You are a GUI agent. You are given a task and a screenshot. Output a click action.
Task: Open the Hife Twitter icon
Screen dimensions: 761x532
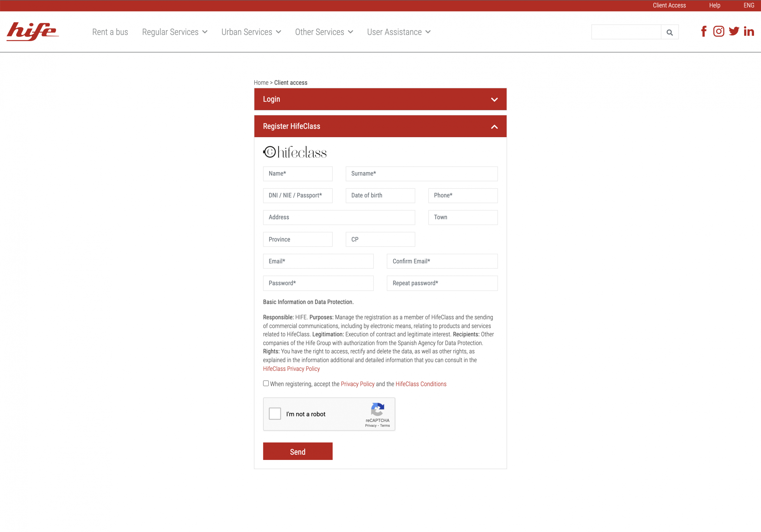click(x=734, y=31)
